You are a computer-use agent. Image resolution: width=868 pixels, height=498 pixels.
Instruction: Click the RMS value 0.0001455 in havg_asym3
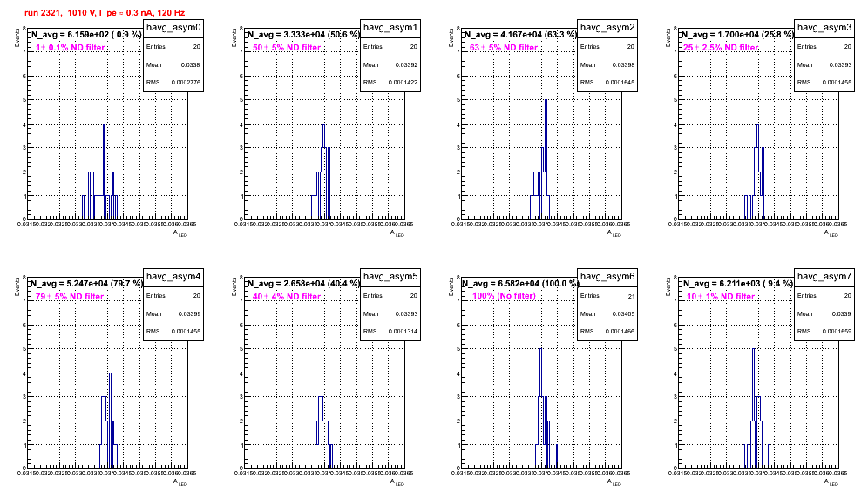837,83
